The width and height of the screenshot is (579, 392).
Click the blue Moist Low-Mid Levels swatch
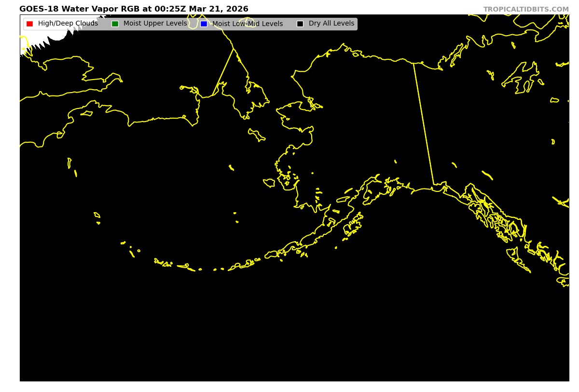[204, 24]
